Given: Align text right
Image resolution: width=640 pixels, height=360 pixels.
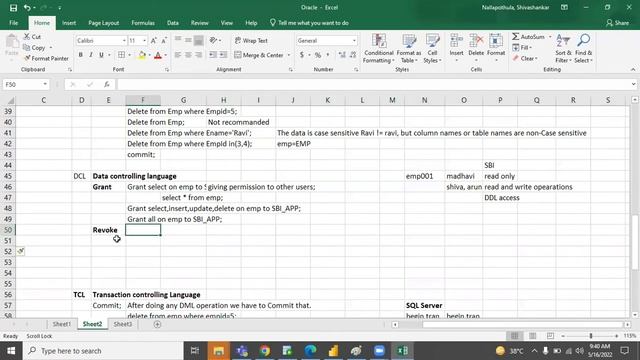Looking at the screenshot, I should coord(198,55).
